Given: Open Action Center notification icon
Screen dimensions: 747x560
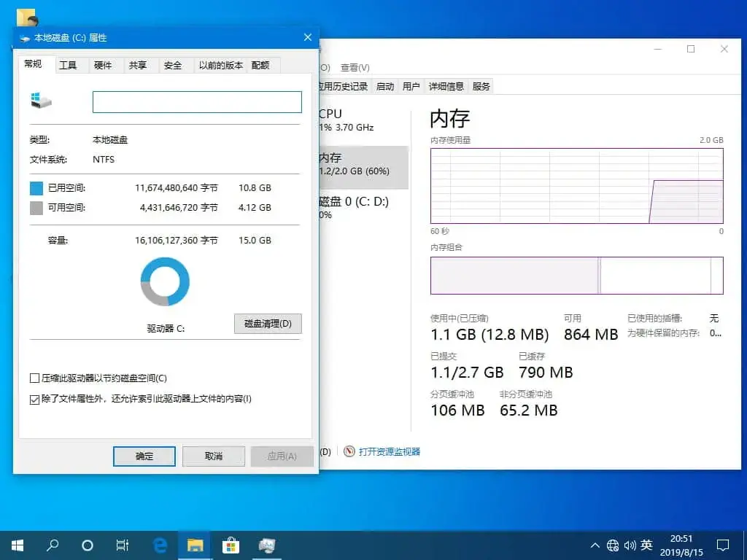Looking at the screenshot, I should (723, 545).
